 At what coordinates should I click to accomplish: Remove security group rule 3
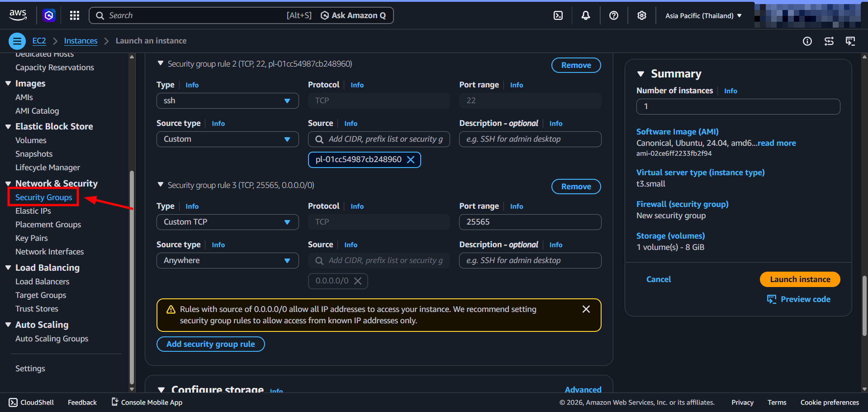[x=576, y=187]
